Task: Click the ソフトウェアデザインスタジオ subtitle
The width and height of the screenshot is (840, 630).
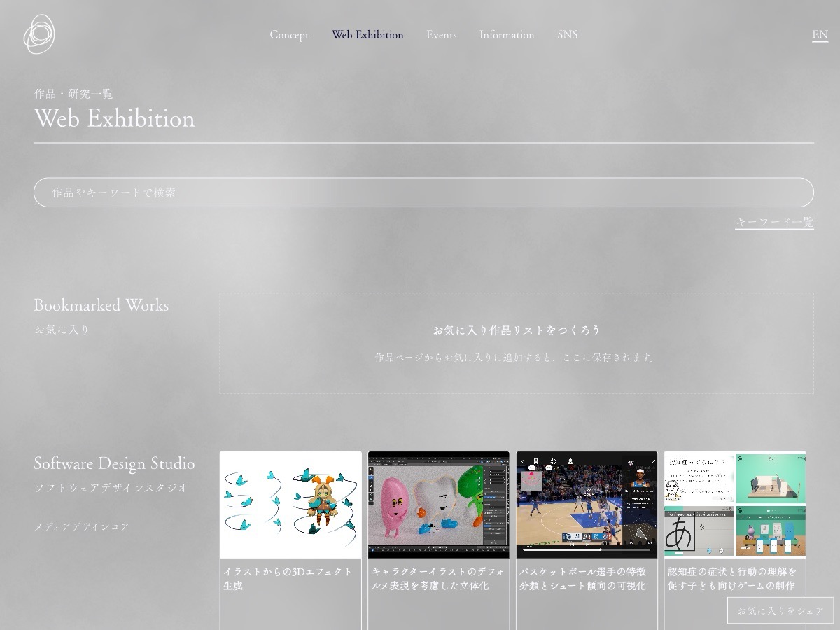Action: click(111, 488)
